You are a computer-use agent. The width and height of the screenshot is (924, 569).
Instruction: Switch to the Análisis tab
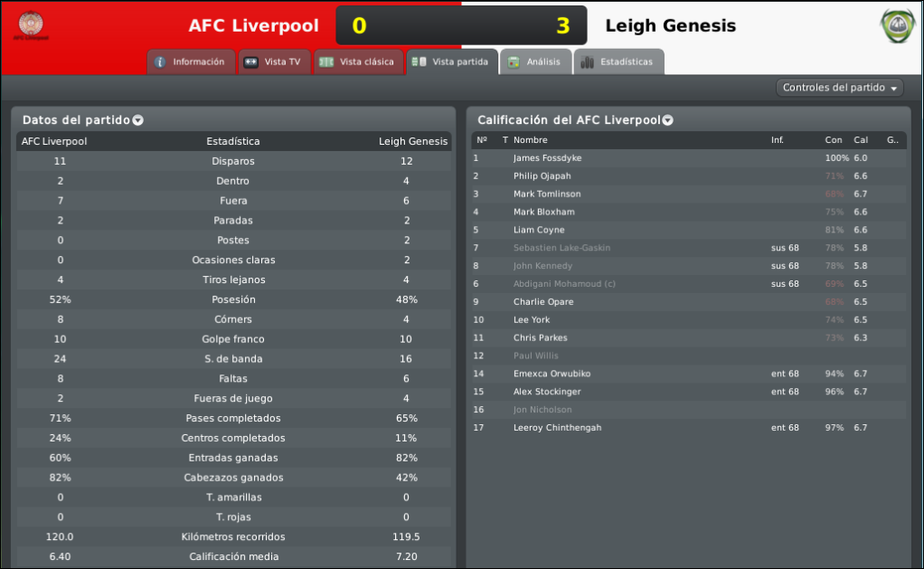click(535, 62)
